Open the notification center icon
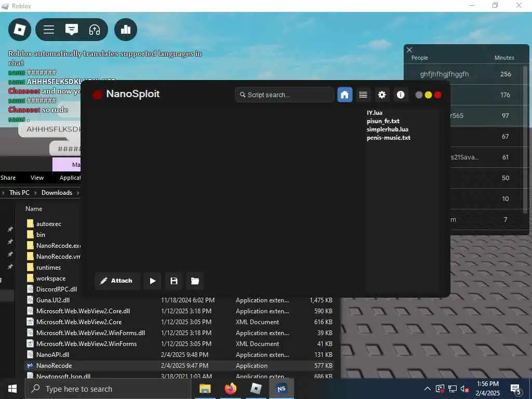The height and width of the screenshot is (399, 532). (516, 389)
